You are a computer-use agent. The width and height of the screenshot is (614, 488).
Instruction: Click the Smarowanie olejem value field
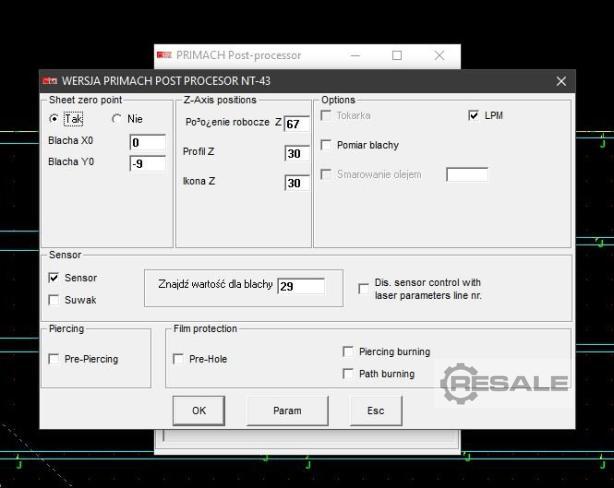coord(467,175)
